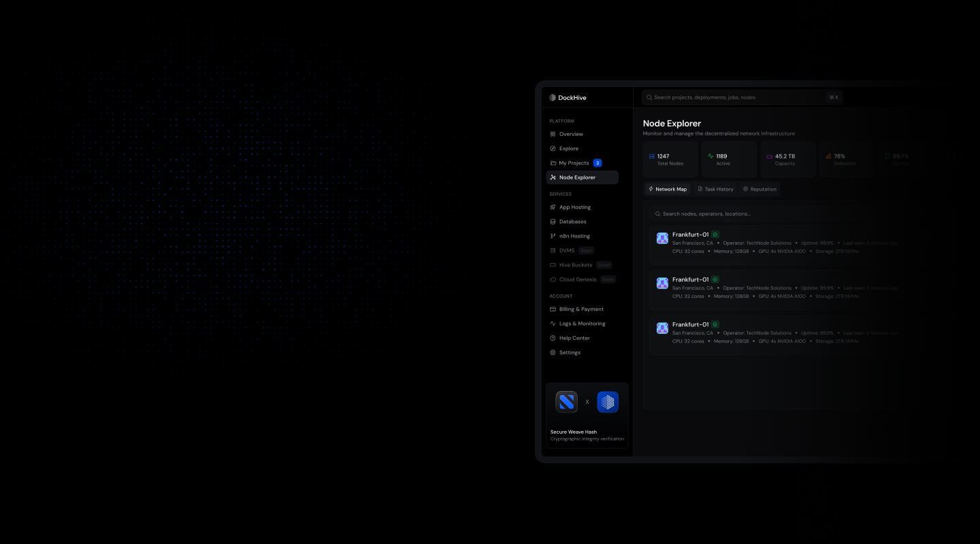Click the 78% Utilization stat card

[x=846, y=159]
